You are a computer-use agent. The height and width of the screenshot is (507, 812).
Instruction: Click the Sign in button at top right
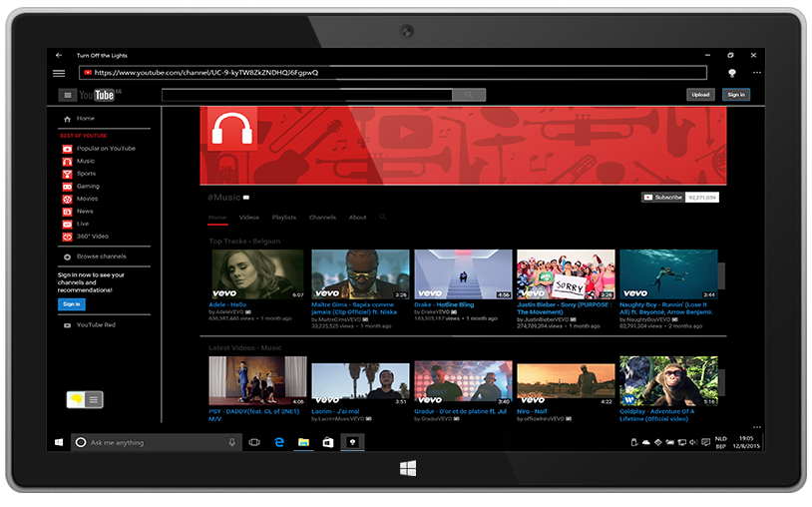(736, 95)
